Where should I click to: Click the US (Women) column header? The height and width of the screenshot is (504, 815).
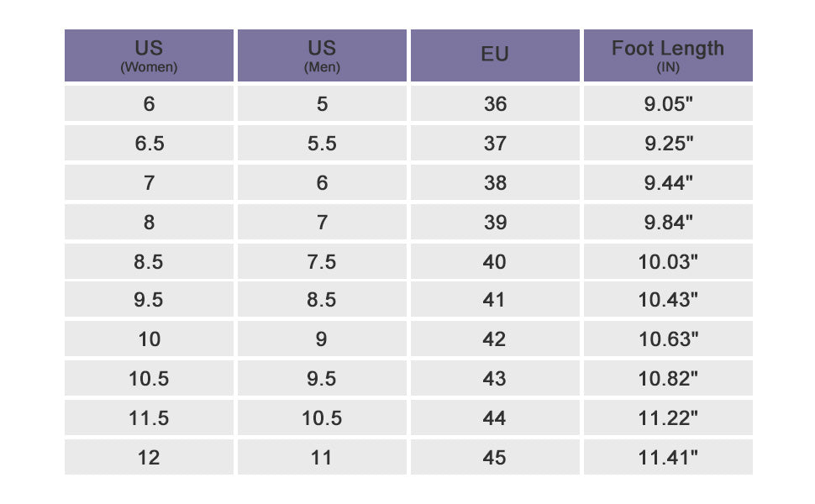pyautogui.click(x=149, y=55)
